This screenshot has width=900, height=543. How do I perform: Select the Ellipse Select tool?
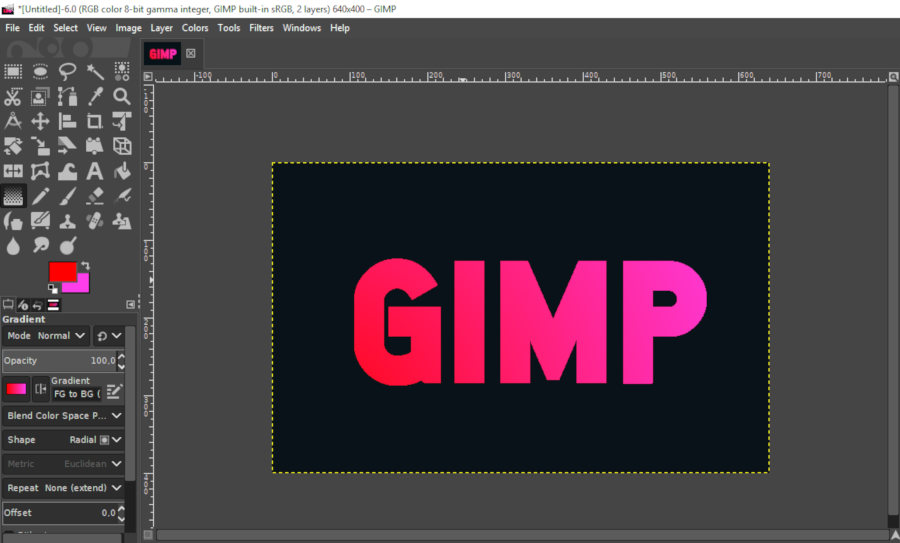40,71
